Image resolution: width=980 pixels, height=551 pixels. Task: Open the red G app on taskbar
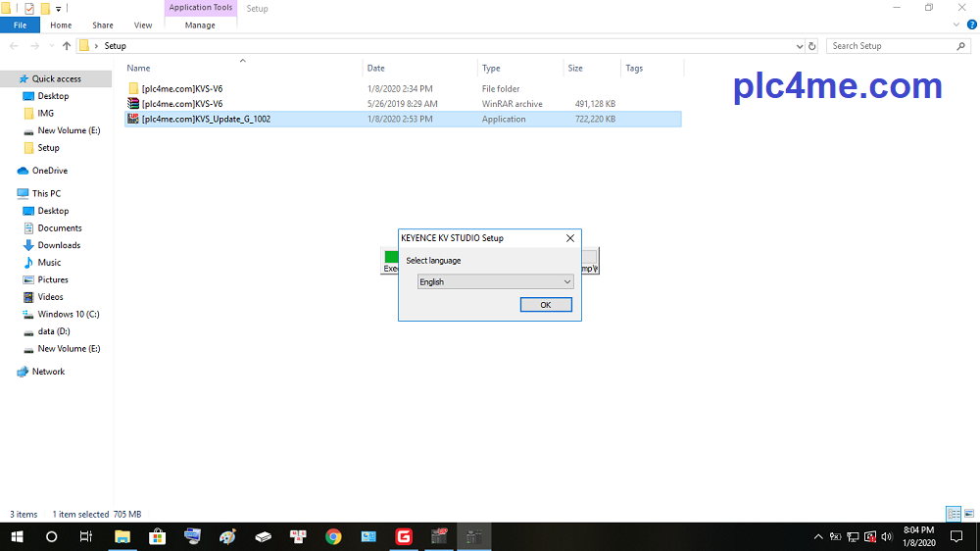pyautogui.click(x=403, y=536)
